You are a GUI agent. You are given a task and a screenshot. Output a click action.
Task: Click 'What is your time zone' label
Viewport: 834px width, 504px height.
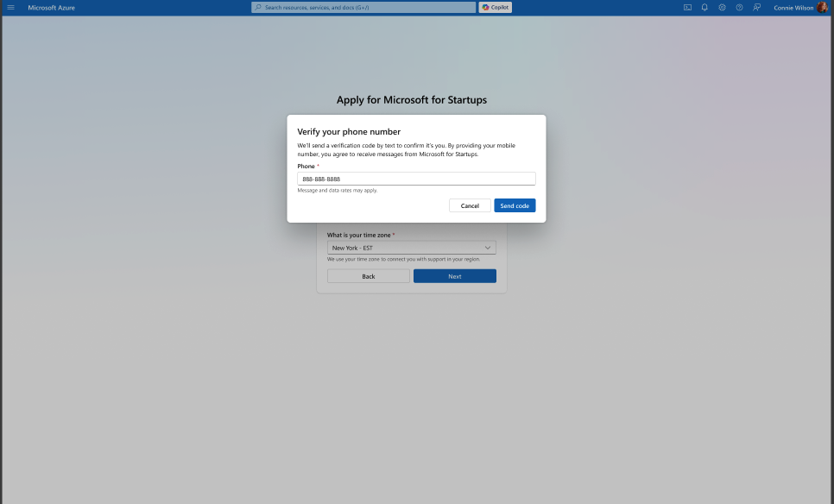(358, 235)
